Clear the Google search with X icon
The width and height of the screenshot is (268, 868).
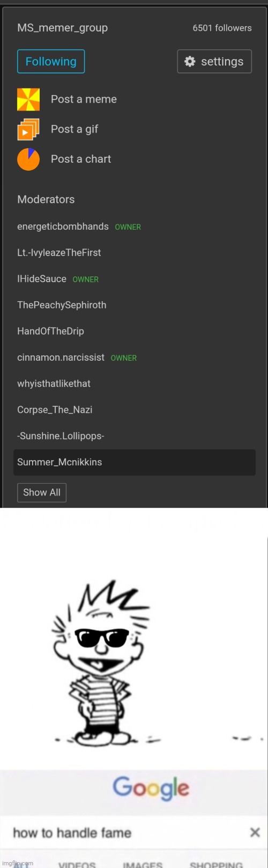pos(255,832)
